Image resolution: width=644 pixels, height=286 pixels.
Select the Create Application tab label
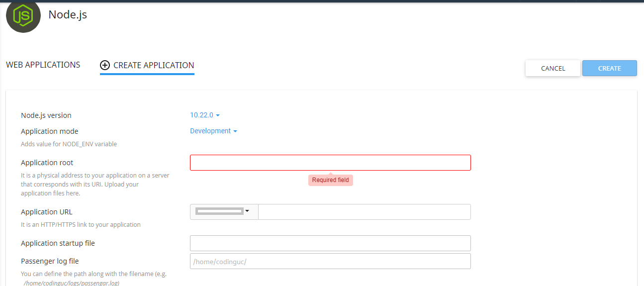pyautogui.click(x=153, y=65)
